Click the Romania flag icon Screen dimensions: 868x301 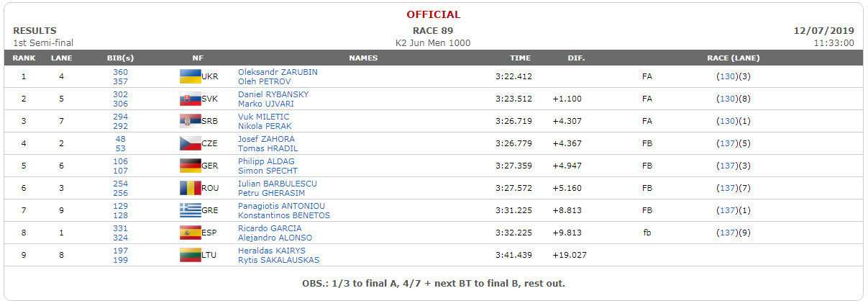(x=190, y=189)
